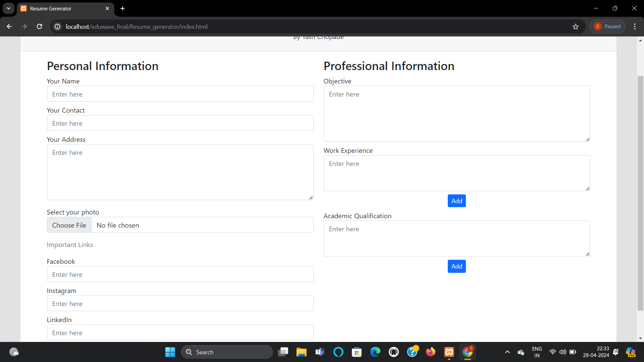Add another Work Experience entry
644x362 pixels.
pyautogui.click(x=457, y=201)
